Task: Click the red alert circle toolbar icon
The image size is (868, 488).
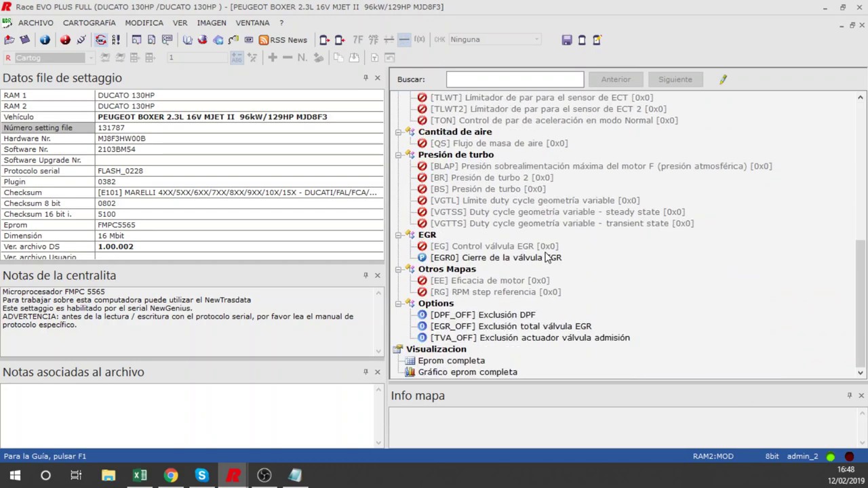Action: [65, 40]
